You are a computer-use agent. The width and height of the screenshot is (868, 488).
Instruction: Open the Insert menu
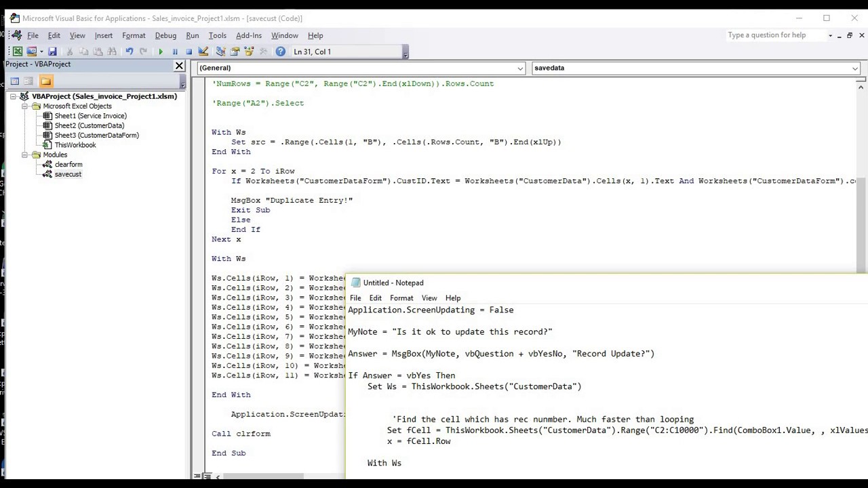tap(104, 35)
